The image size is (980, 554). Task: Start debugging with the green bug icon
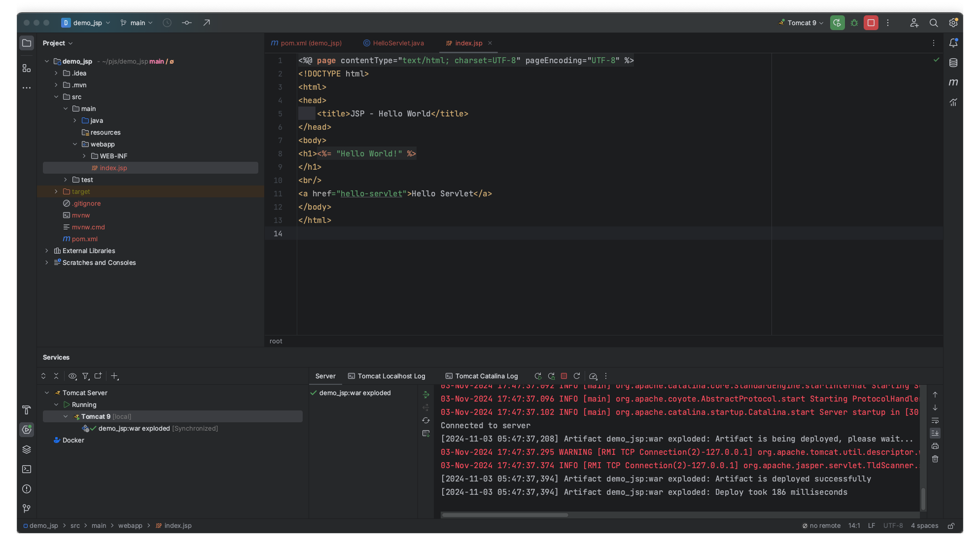click(854, 23)
